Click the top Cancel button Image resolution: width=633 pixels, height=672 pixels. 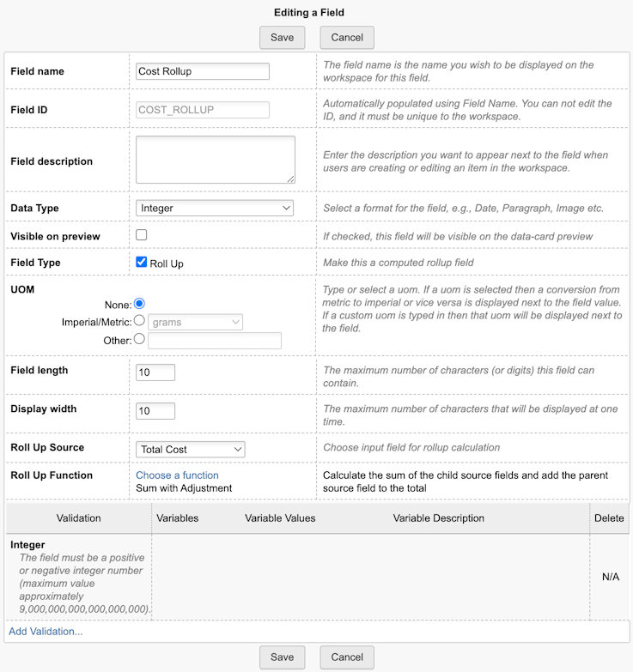[347, 38]
